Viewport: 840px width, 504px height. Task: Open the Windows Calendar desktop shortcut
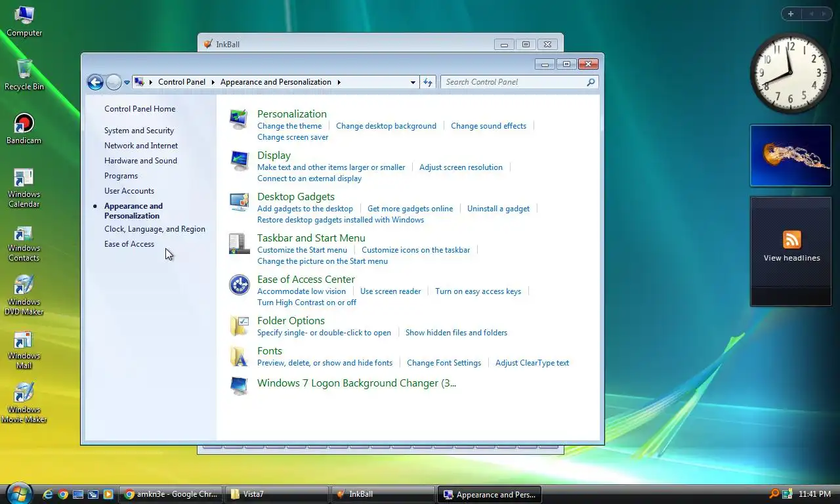[x=24, y=188]
